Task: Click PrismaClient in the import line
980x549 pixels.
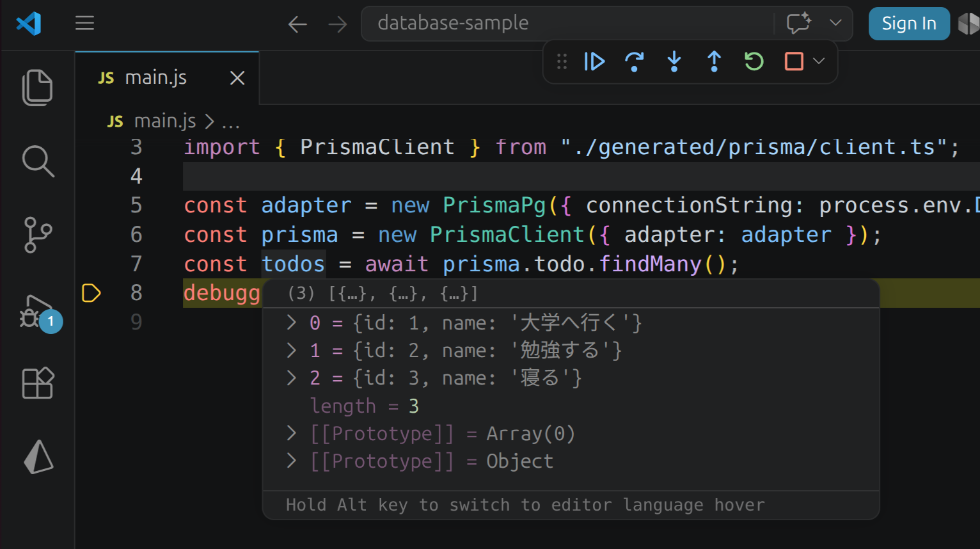Action: (x=377, y=147)
